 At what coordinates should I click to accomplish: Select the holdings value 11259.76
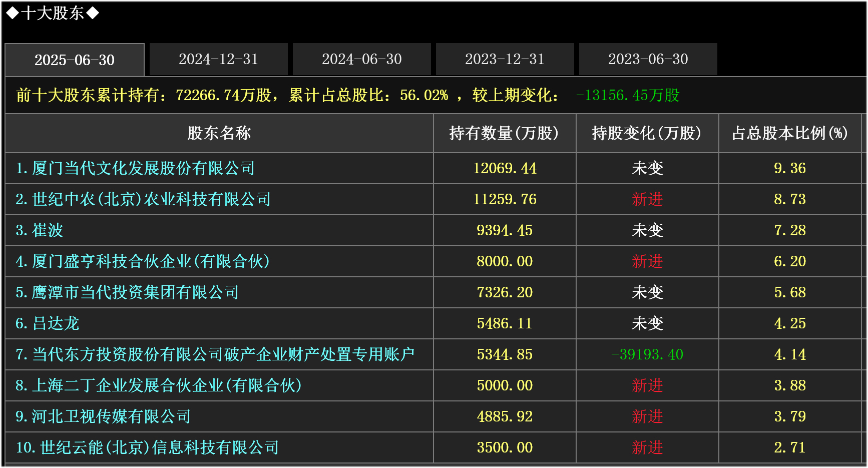click(505, 199)
